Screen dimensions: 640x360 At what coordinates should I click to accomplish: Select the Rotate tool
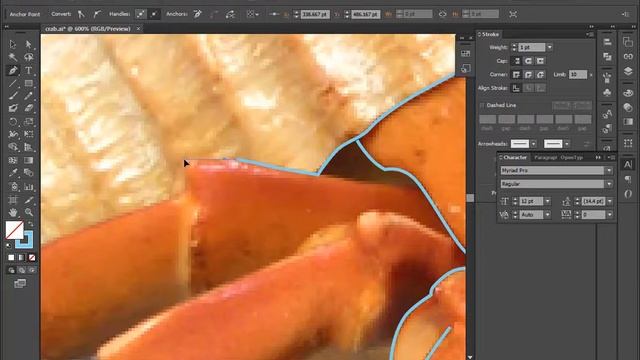(13, 122)
